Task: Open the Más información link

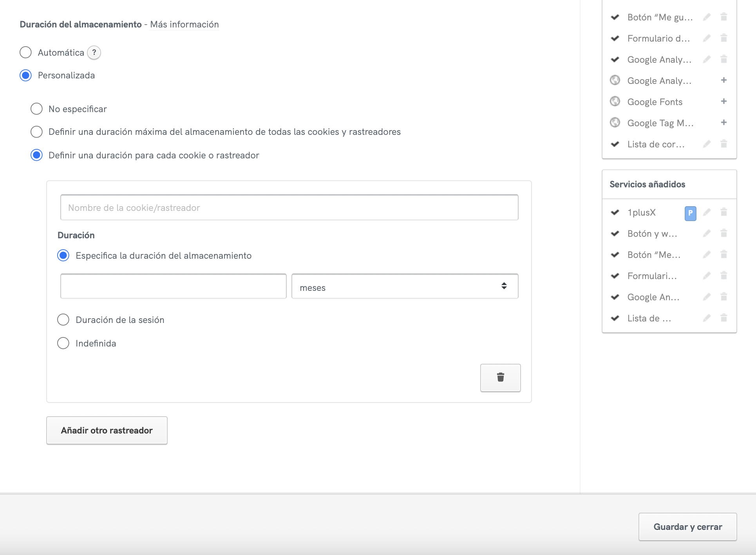Action: pos(184,24)
